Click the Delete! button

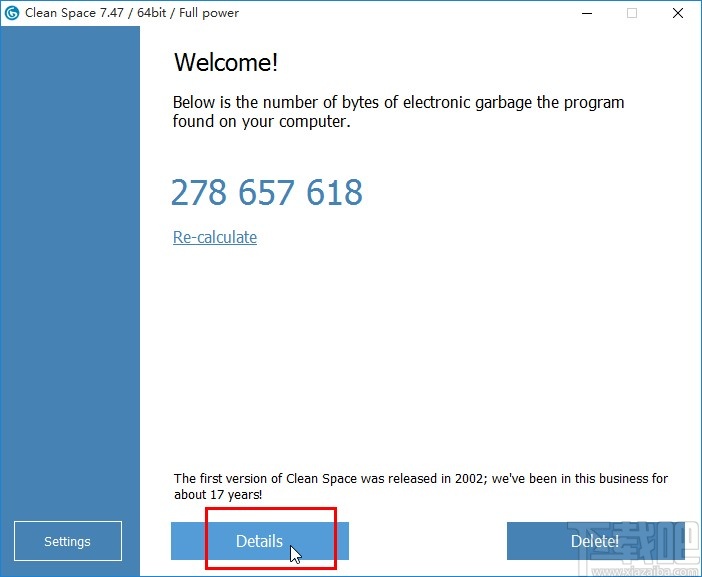coord(595,541)
